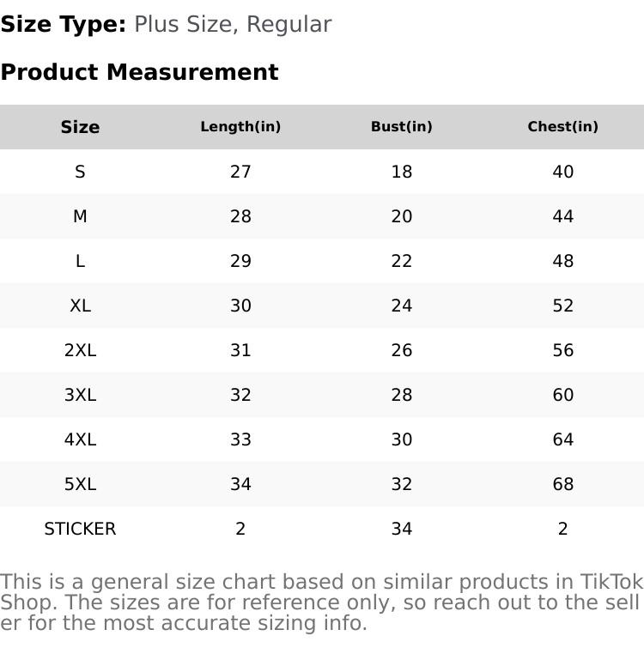
Task: Click the Plus Size, Regular value
Action: click(x=233, y=24)
